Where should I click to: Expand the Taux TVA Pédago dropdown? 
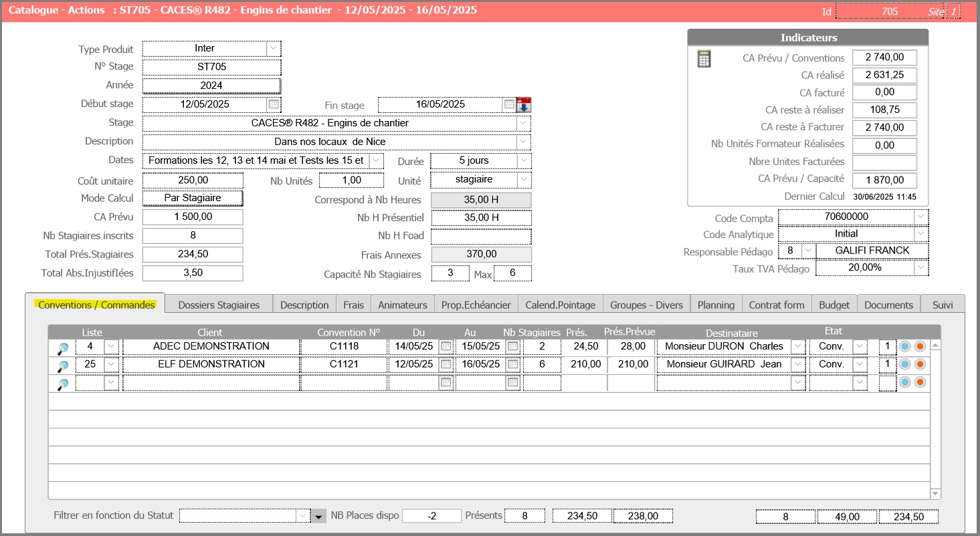click(x=920, y=267)
